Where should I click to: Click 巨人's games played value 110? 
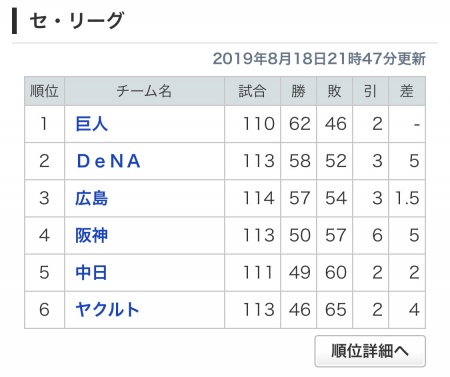point(259,124)
